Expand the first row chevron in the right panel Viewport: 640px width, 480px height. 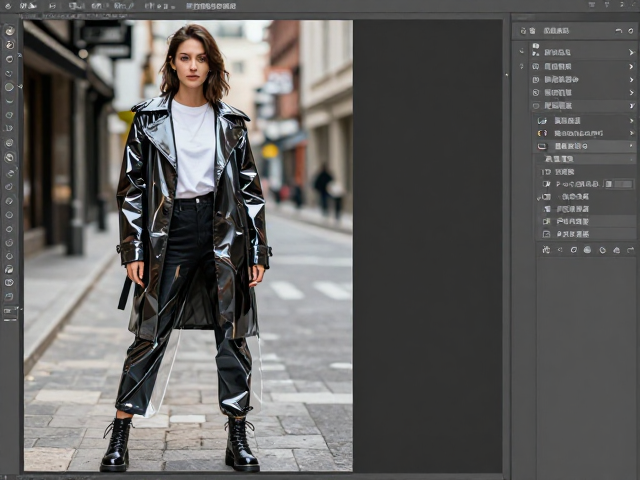[631, 53]
